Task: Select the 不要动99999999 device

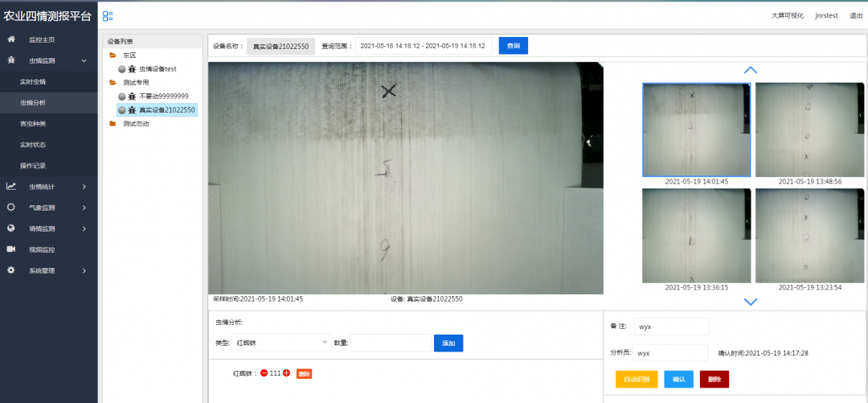Action: pos(164,97)
